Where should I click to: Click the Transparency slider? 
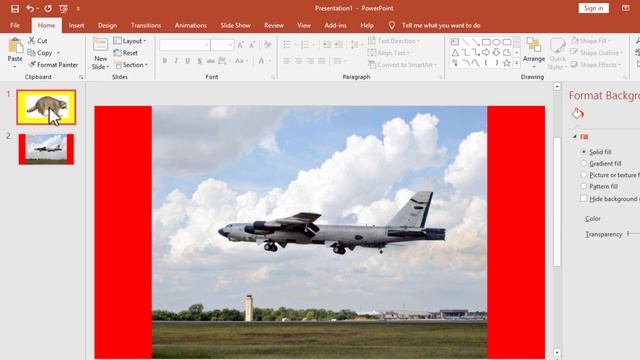(633, 233)
